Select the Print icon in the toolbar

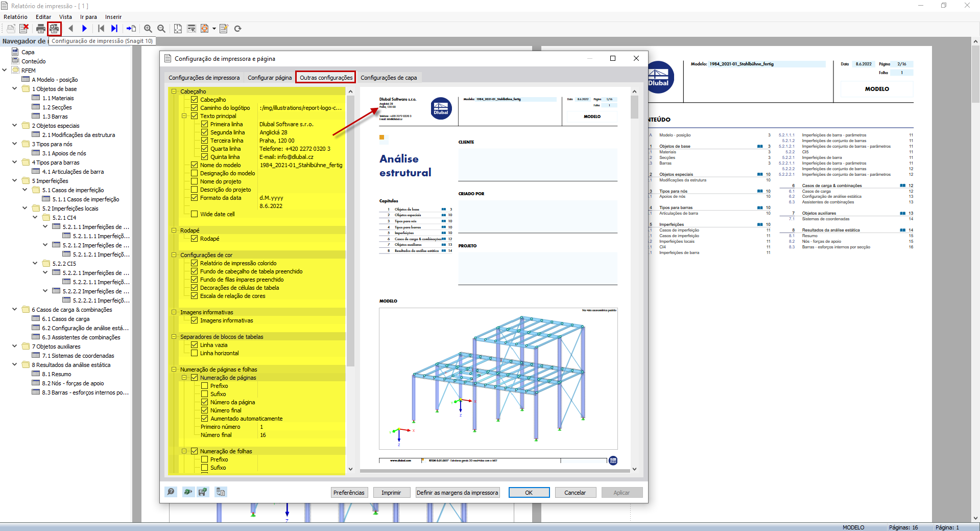point(41,29)
